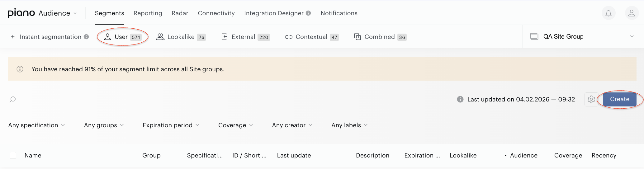644x169 pixels.
Task: Select the External segments tab
Action: click(x=245, y=37)
